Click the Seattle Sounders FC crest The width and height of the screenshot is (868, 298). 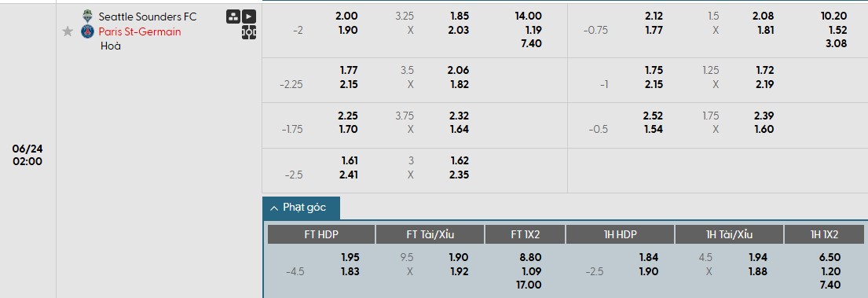(x=87, y=17)
